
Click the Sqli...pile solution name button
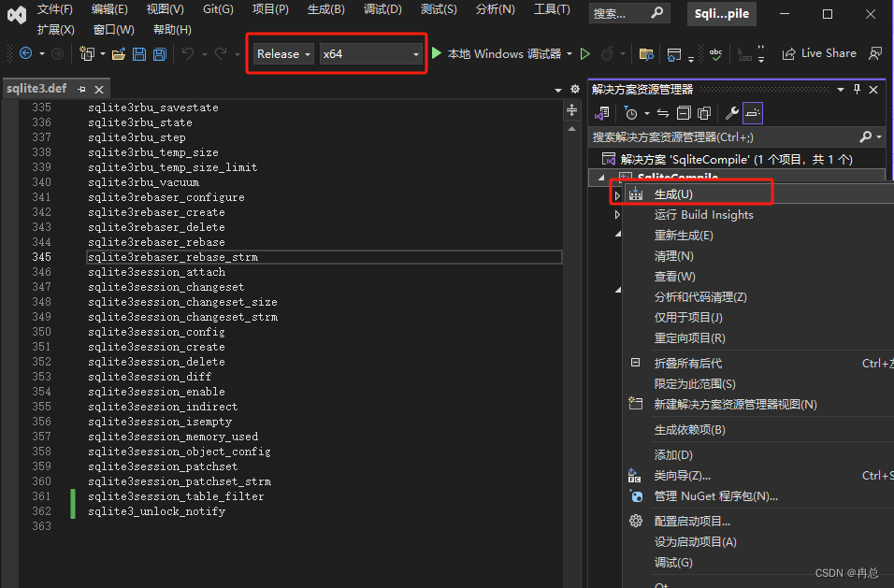pos(722,14)
